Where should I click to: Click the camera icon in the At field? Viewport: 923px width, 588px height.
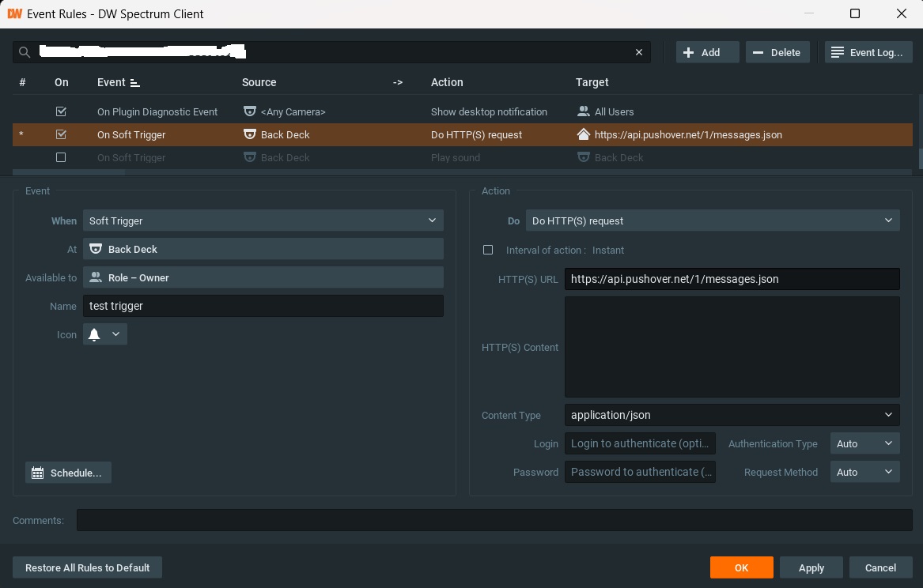(96, 249)
